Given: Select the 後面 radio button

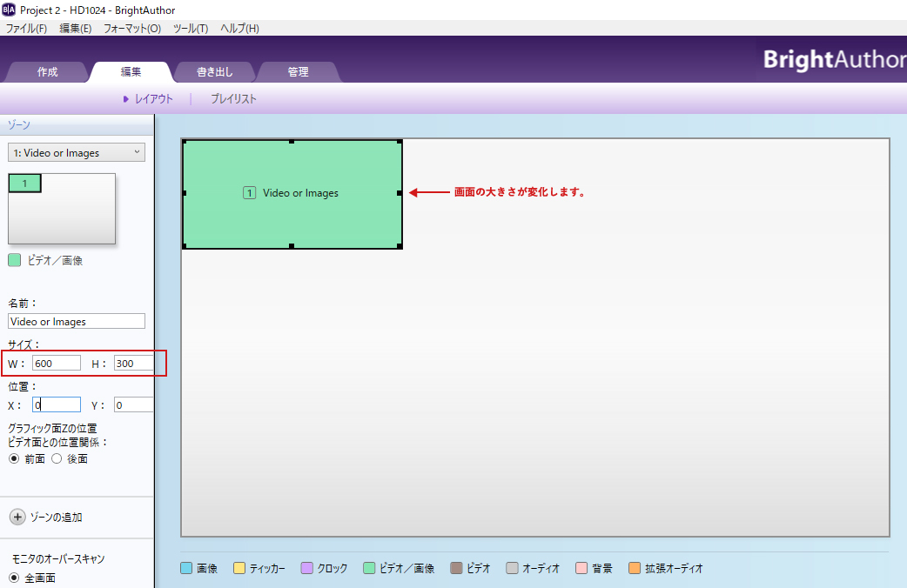Looking at the screenshot, I should tap(57, 458).
